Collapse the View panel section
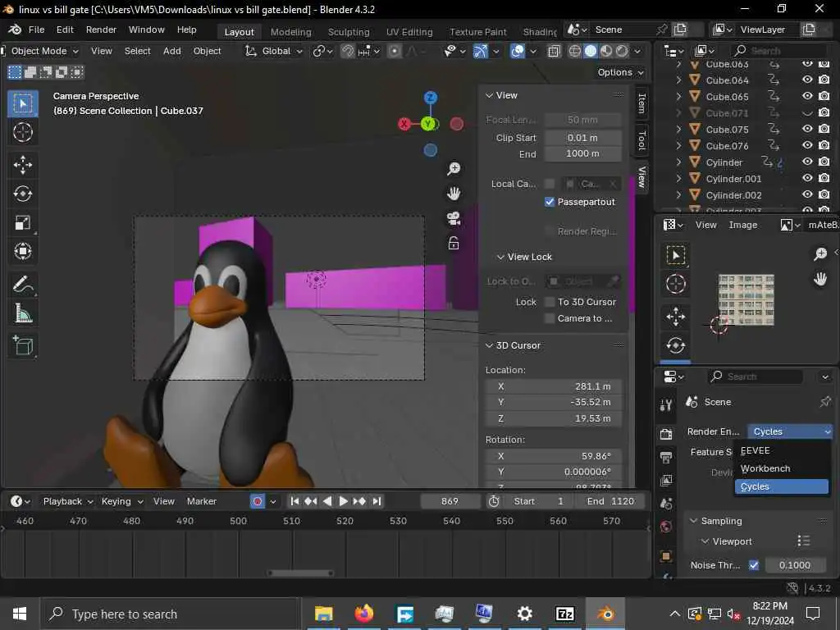The height and width of the screenshot is (630, 840). click(x=489, y=95)
